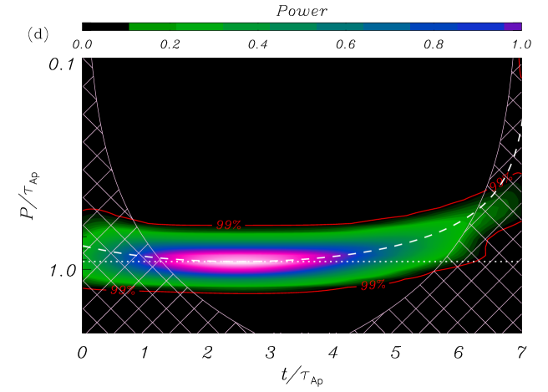The height and width of the screenshot is (392, 548).
Task: Click the black segment of the Power colorbar
Action: coord(105,27)
